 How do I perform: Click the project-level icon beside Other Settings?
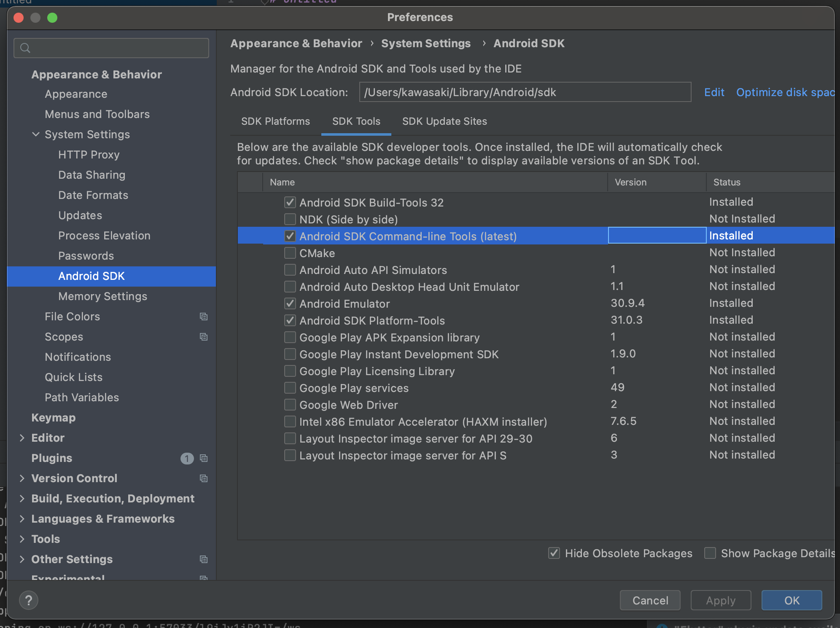click(x=204, y=559)
